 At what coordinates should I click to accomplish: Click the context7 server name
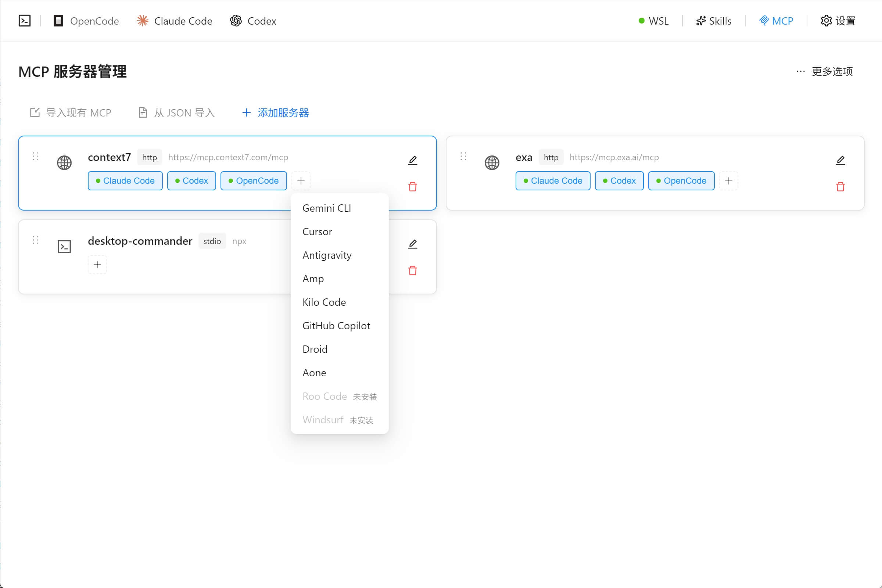pyautogui.click(x=110, y=157)
